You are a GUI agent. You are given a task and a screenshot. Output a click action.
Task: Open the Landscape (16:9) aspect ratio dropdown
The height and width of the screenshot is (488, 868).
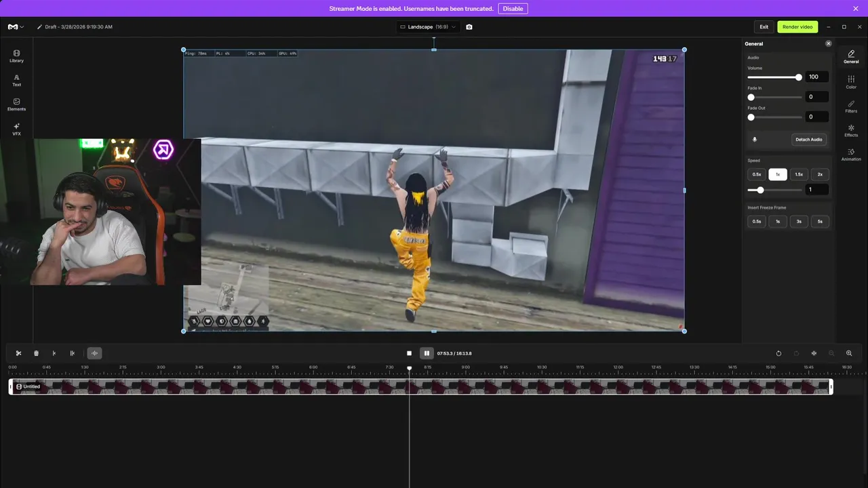coord(428,27)
